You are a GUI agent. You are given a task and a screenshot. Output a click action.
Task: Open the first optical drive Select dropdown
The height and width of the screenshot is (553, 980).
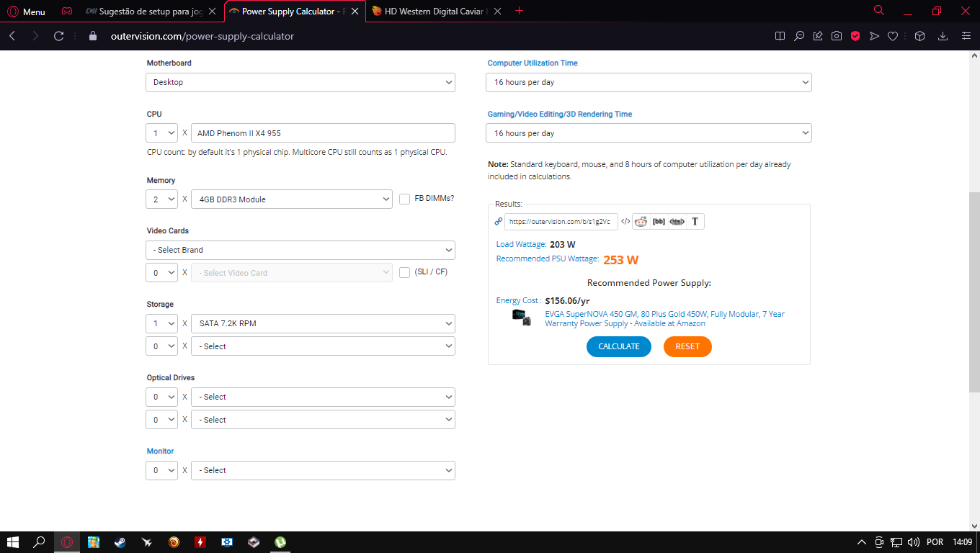click(x=323, y=397)
